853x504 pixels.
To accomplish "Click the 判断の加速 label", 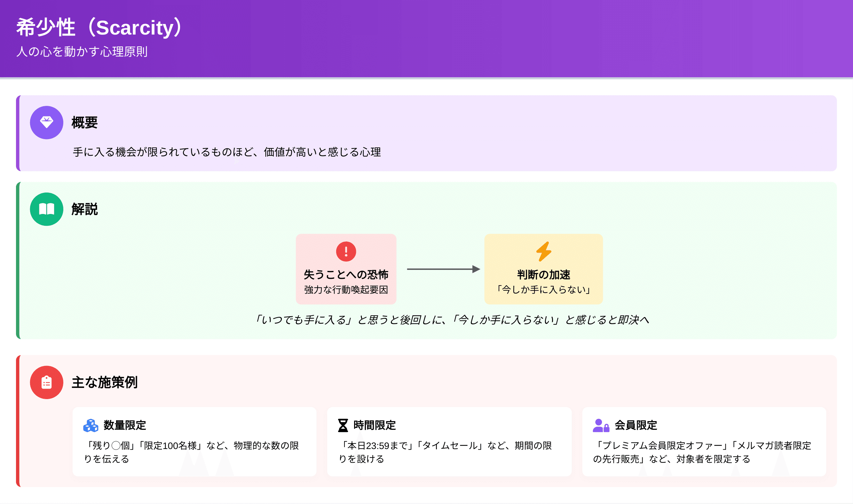I will [543, 274].
